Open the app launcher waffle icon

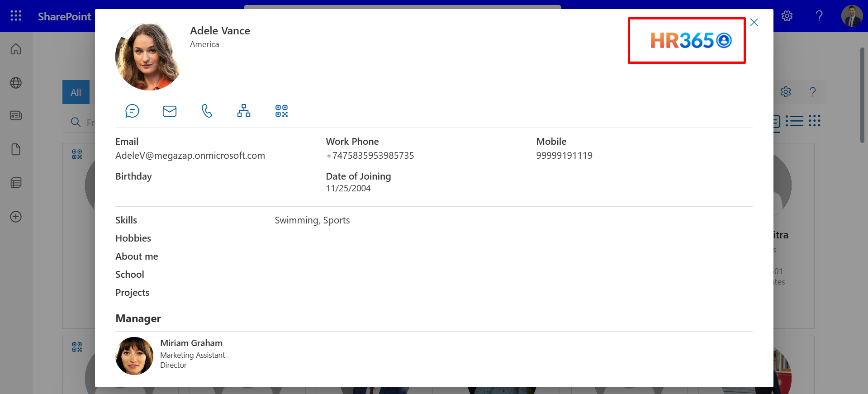(16, 16)
